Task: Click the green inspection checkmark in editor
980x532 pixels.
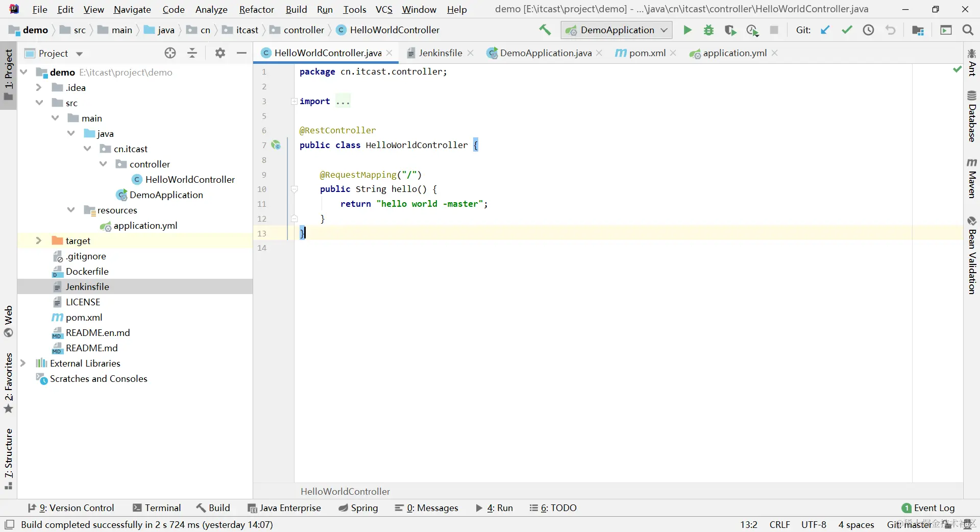Action: pyautogui.click(x=957, y=69)
